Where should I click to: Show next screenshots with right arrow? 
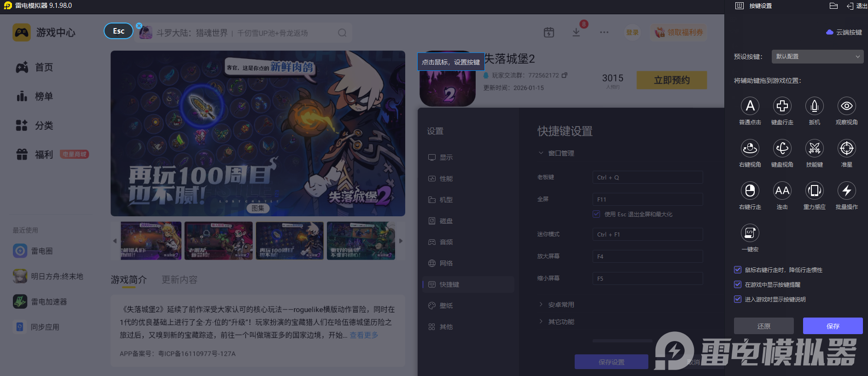pos(401,241)
